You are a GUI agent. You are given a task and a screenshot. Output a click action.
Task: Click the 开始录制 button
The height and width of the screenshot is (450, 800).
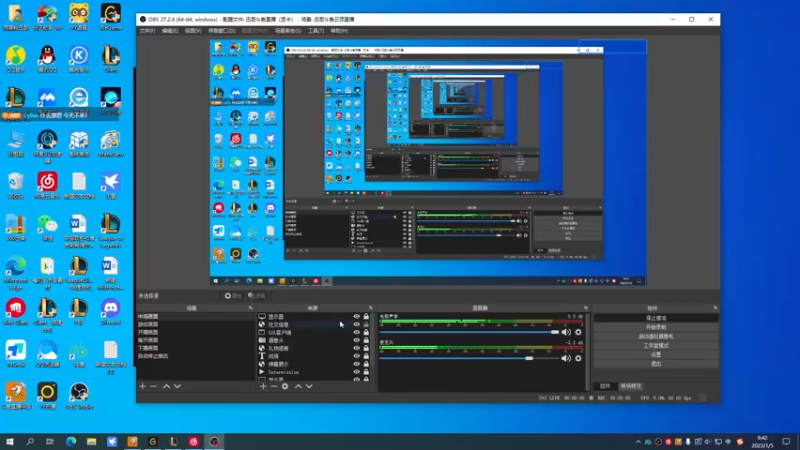(x=656, y=327)
